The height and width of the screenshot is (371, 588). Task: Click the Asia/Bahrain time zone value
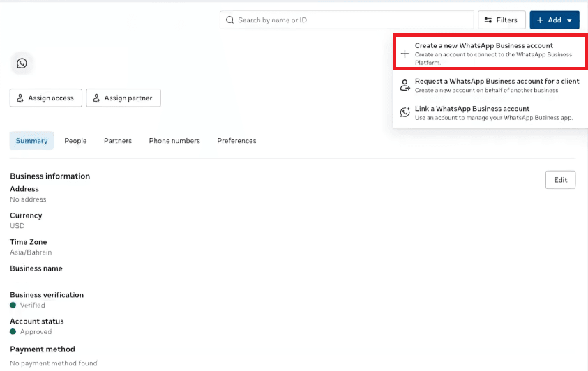click(31, 252)
